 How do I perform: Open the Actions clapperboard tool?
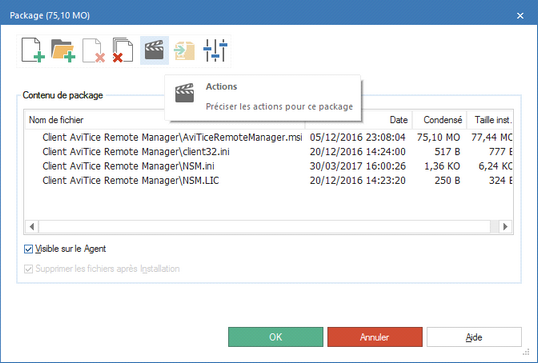(x=154, y=50)
